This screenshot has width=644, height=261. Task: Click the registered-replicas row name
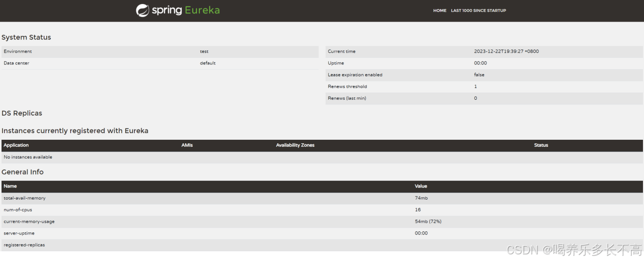click(x=24, y=245)
